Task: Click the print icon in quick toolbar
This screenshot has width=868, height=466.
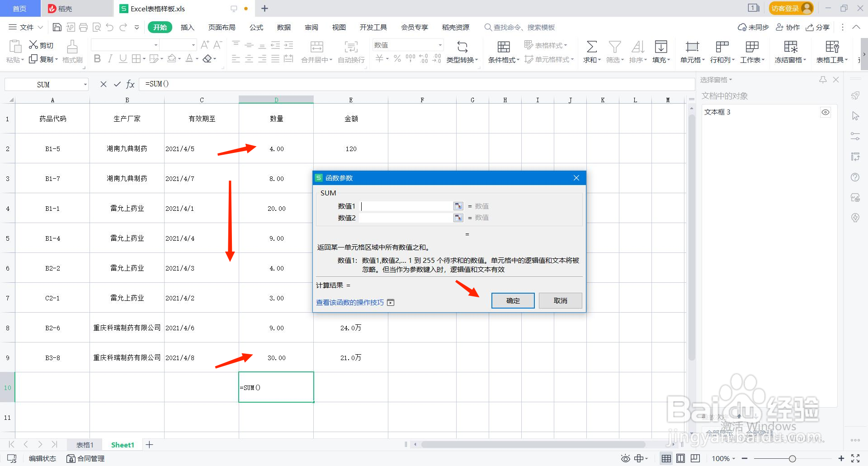Action: tap(83, 27)
